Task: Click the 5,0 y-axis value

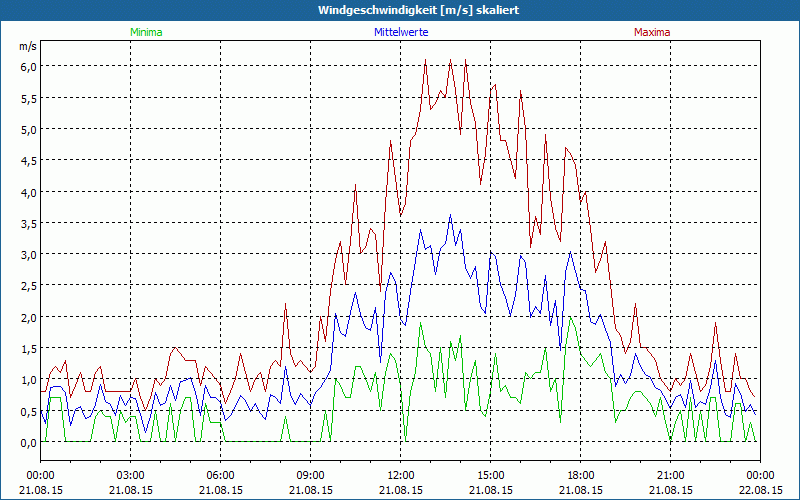Action: tap(28, 129)
